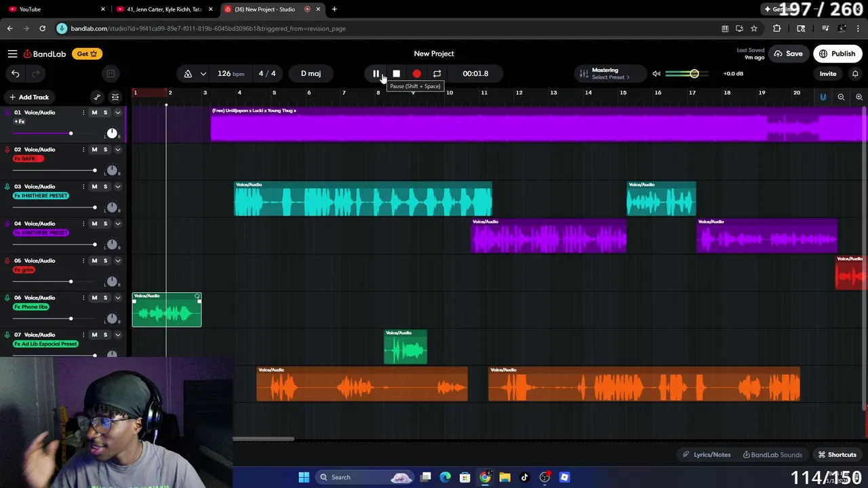Open the metronome dropdown arrow
The width and height of the screenshot is (868, 488).
[203, 73]
